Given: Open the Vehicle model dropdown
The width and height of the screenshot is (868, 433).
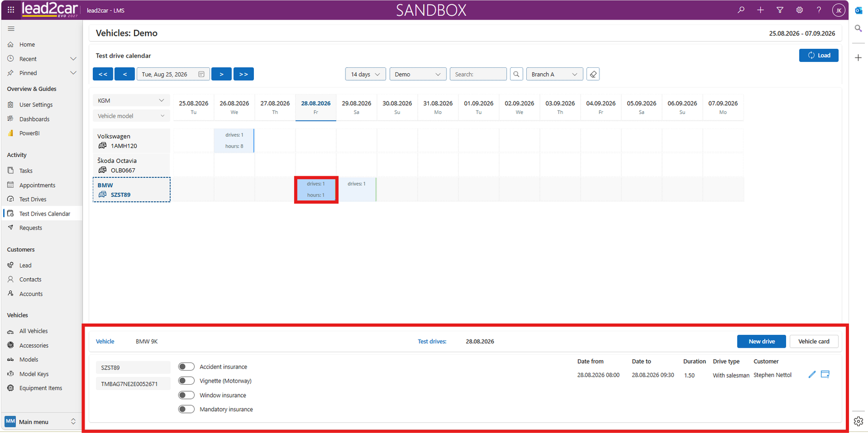Looking at the screenshot, I should [x=131, y=116].
